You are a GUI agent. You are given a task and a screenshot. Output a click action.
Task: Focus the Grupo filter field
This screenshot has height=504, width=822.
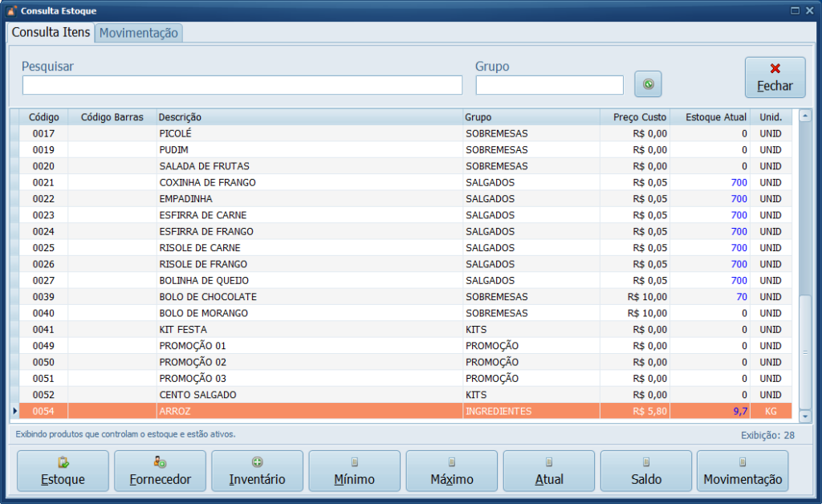tap(549, 85)
